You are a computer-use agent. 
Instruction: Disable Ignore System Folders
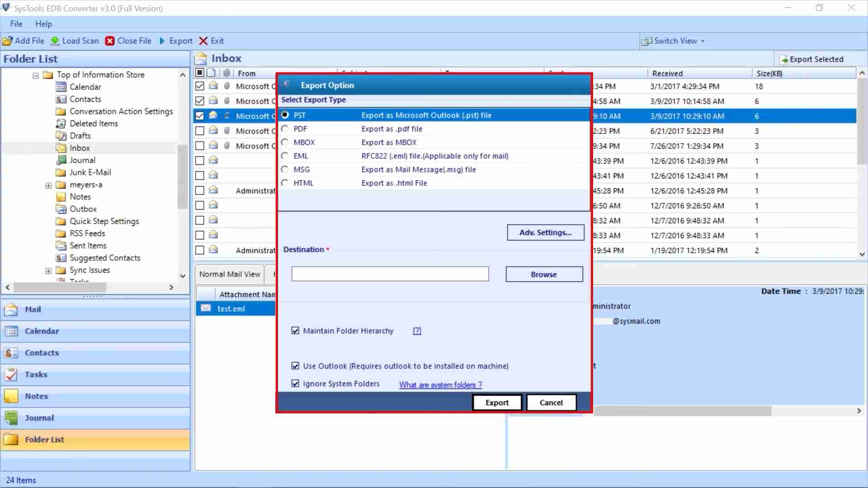coord(296,383)
